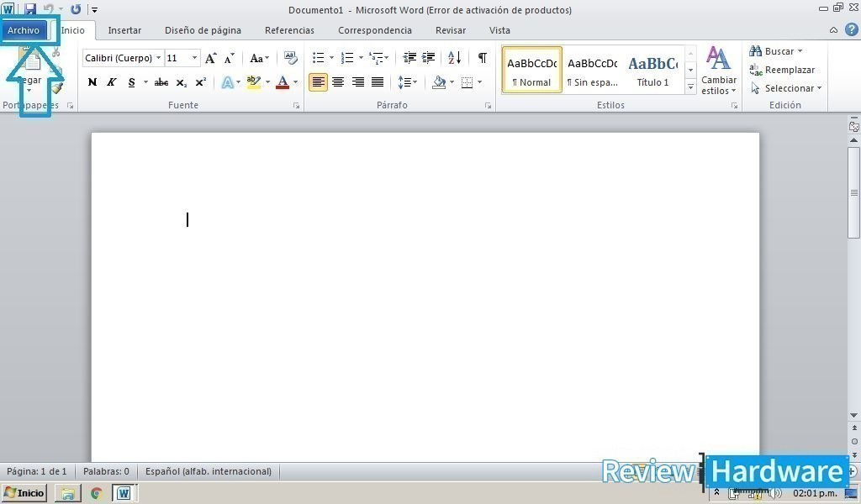Click Palabras: 0 in the status bar

106,471
